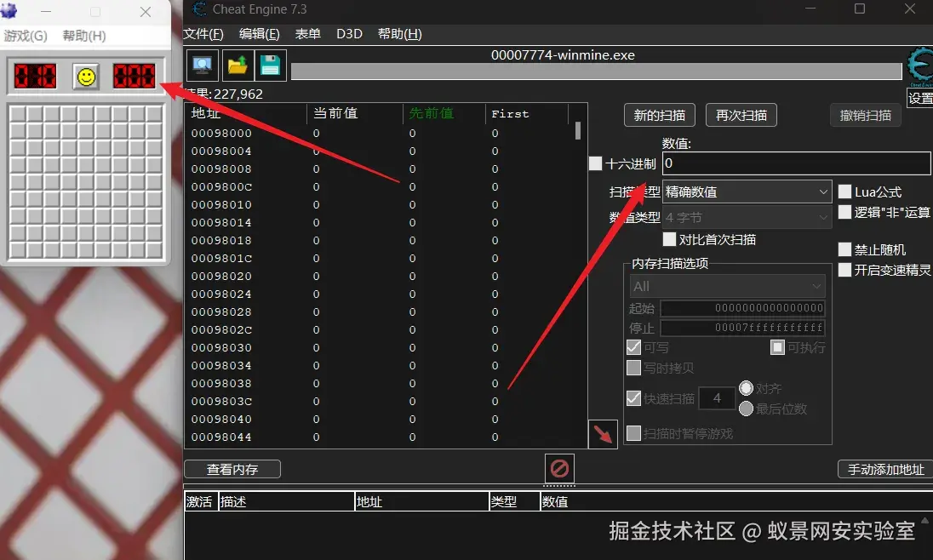Click the Minesweeper timer display
The image size is (933, 560).
134,77
